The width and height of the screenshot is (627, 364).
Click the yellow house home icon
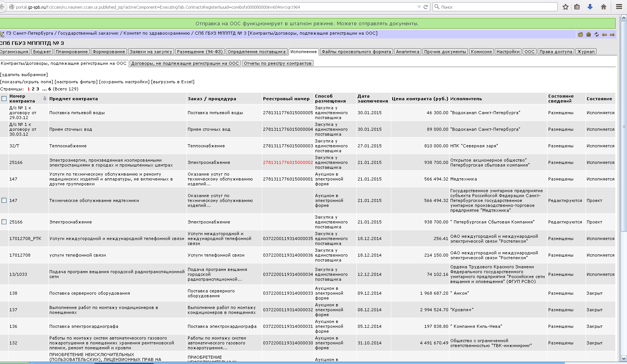click(x=588, y=34)
